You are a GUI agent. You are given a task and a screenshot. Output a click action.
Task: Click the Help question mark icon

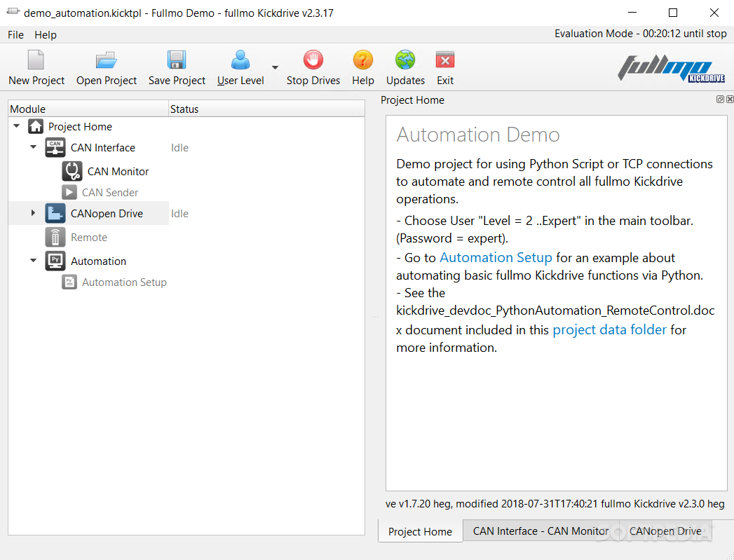pyautogui.click(x=362, y=60)
